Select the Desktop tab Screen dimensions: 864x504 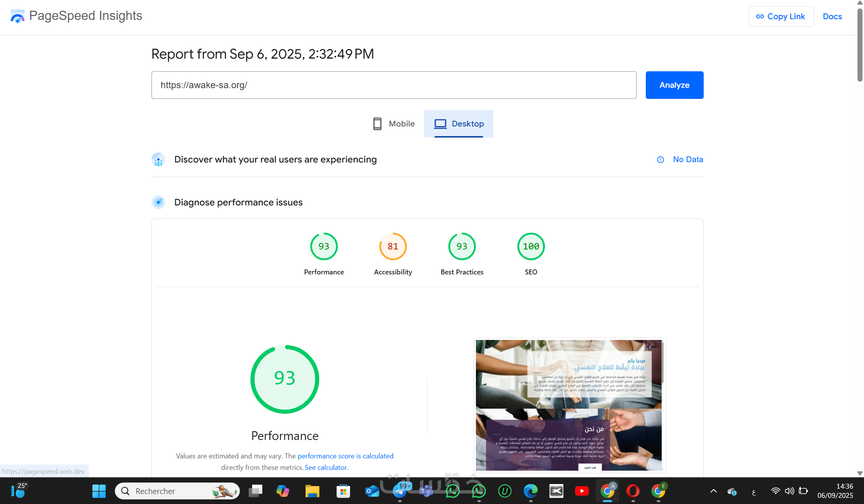459,124
